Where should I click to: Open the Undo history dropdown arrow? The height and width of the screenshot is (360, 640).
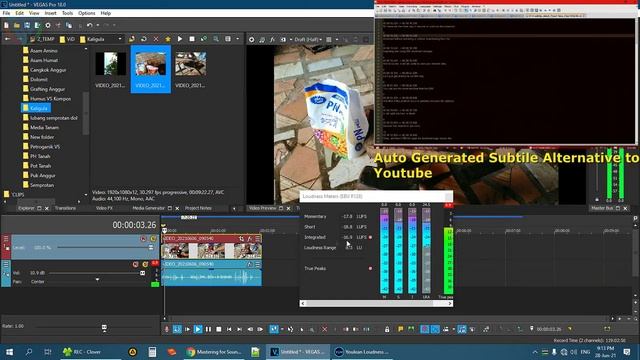click(x=98, y=25)
